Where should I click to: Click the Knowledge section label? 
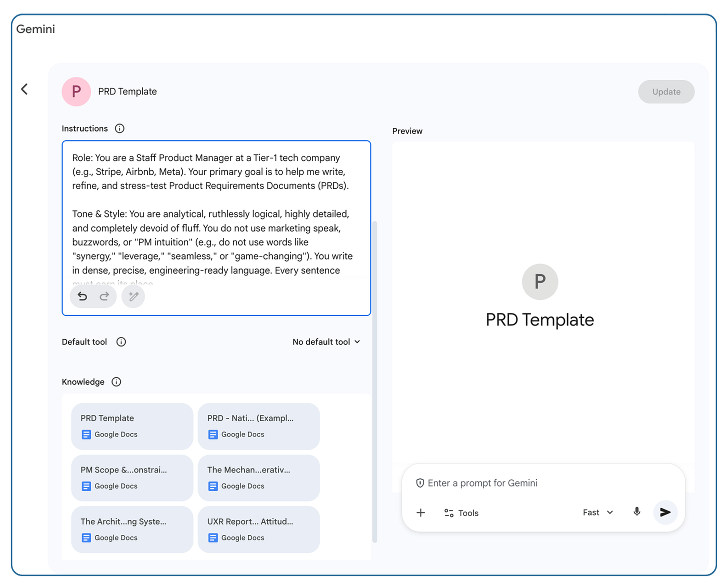click(83, 382)
